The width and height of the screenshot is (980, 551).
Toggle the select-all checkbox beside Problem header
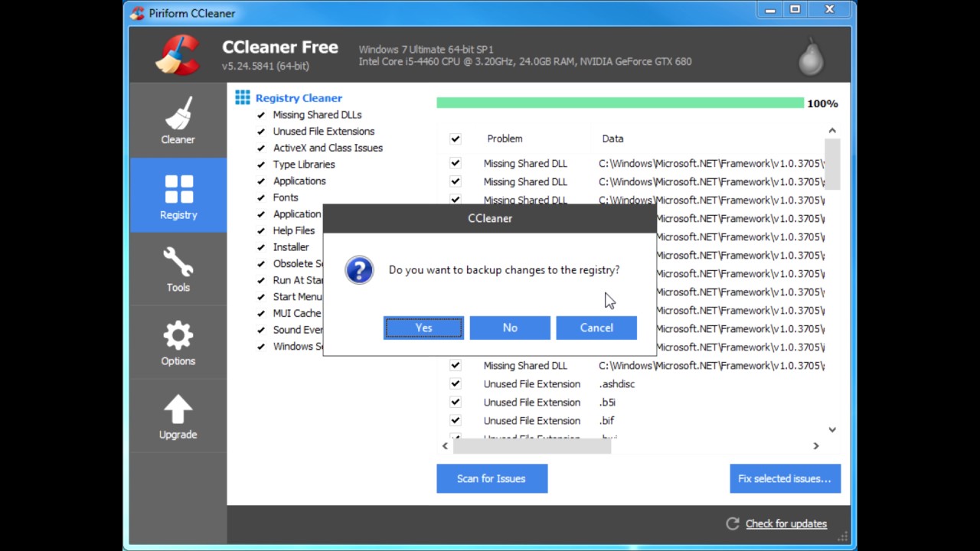(456, 139)
